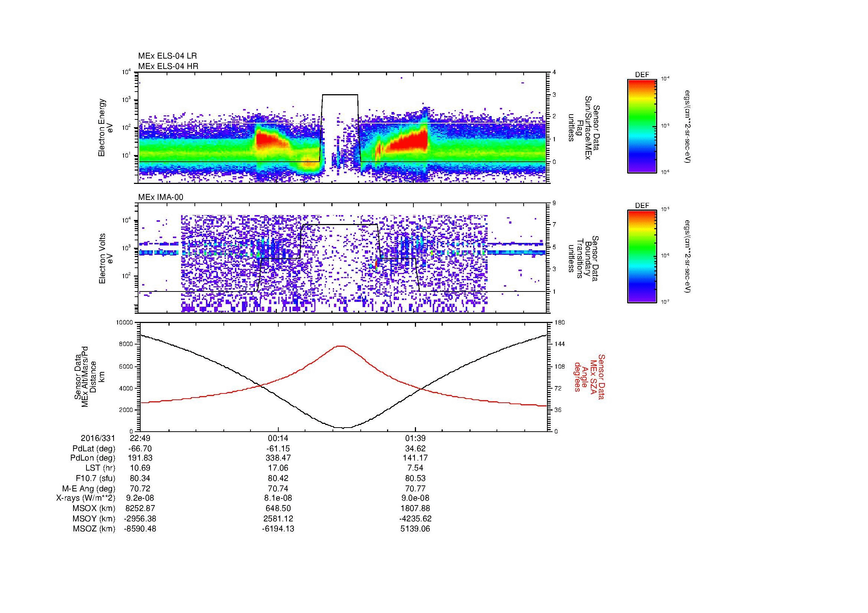Viewport: 868px width, 613px height.
Task: Select the 'MEx ELS-04 HR' plot title
Action: pos(168,66)
